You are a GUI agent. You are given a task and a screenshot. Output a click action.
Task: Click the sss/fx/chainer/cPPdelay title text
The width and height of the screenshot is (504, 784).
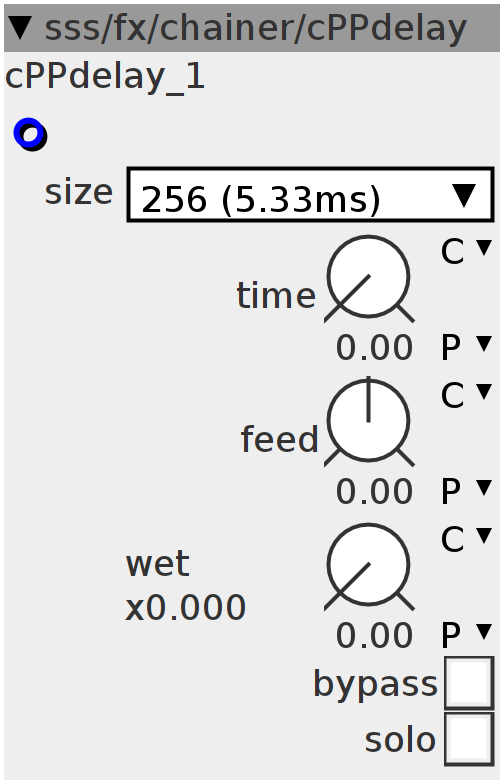(x=256, y=28)
